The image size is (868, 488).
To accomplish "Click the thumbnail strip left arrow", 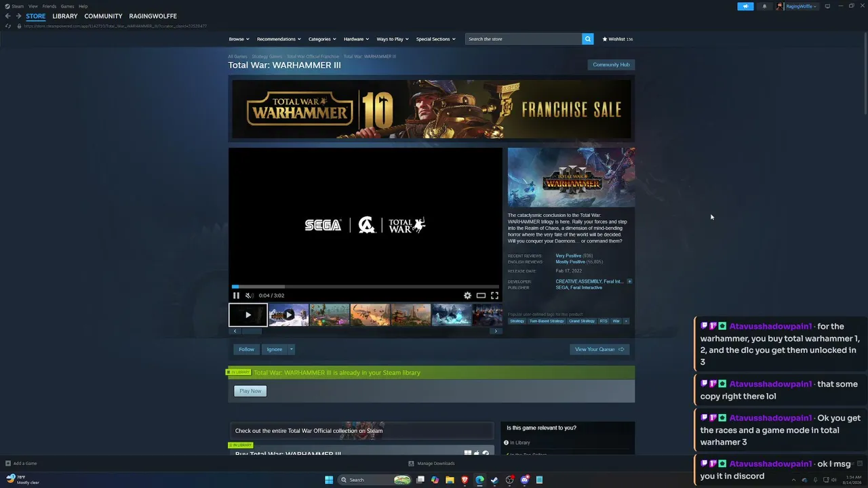I will point(235,331).
